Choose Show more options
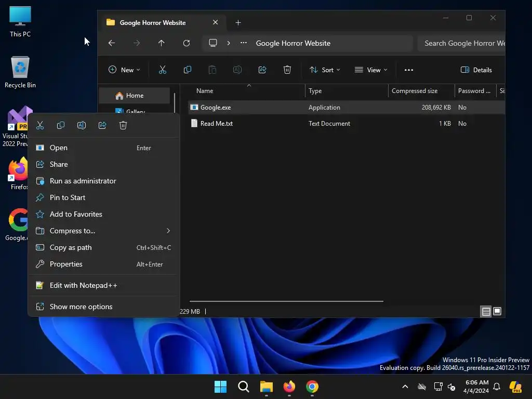This screenshot has width=532, height=399. (103, 307)
